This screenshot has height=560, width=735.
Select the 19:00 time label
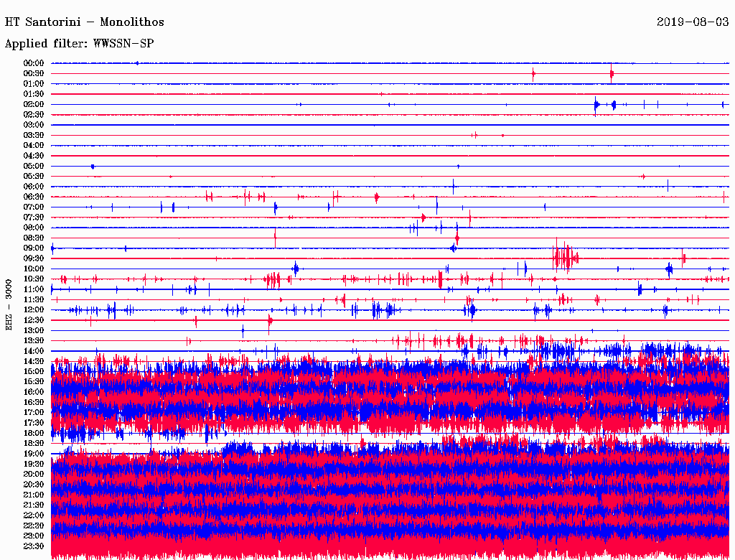click(34, 454)
